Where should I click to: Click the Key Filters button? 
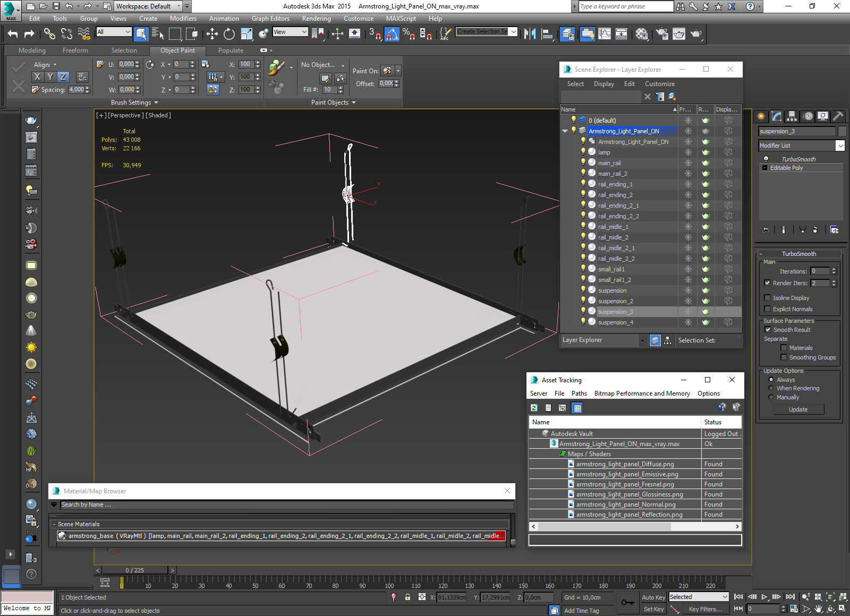pyautogui.click(x=705, y=609)
